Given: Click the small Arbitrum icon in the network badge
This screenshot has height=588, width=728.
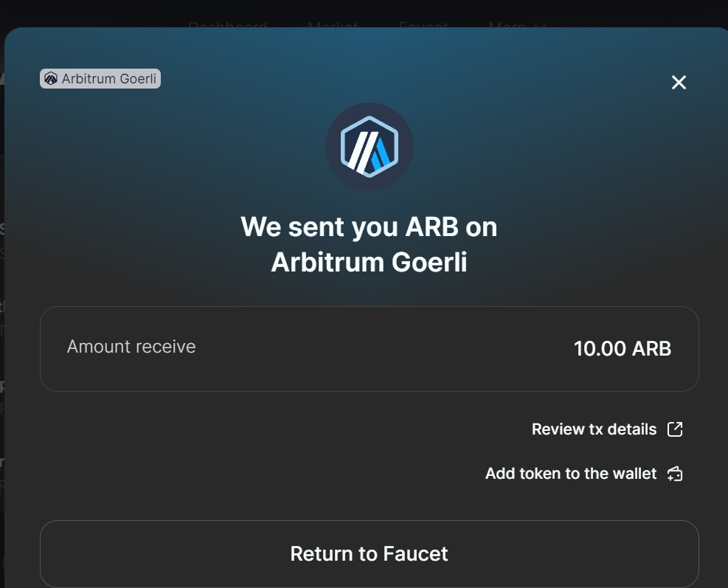Looking at the screenshot, I should (51, 79).
